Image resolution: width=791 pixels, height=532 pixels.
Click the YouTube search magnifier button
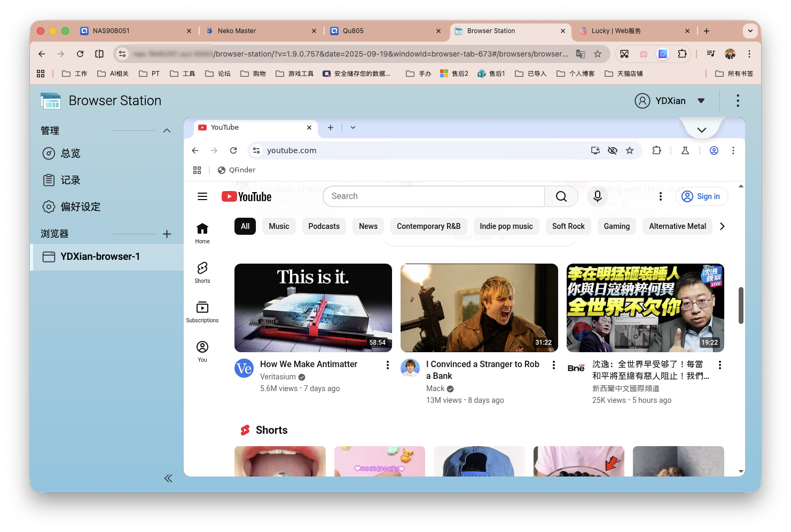point(561,196)
